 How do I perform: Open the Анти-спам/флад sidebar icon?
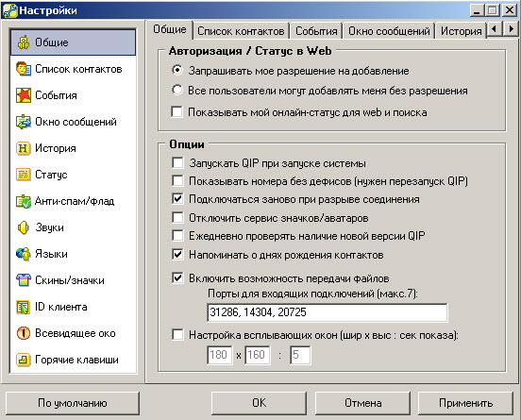[x=24, y=201]
